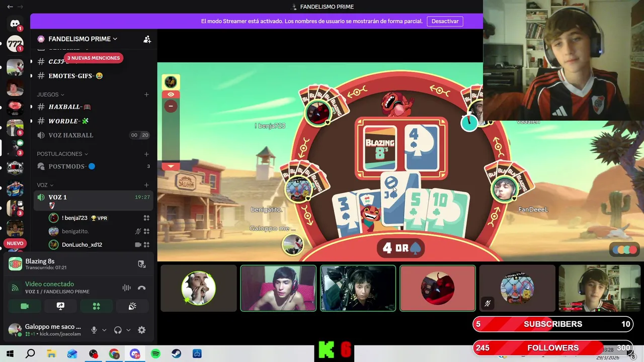Click NUEVO unread indicator in server list

15,243
